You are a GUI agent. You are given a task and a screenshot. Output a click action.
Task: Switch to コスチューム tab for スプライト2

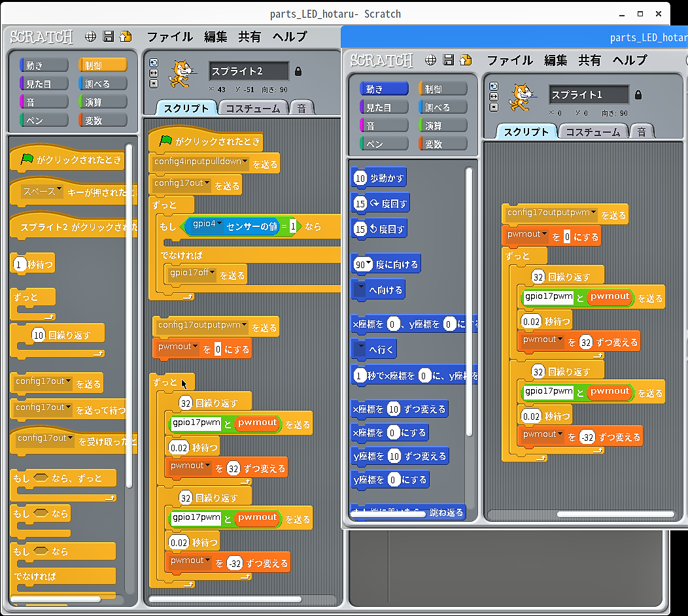(x=252, y=109)
